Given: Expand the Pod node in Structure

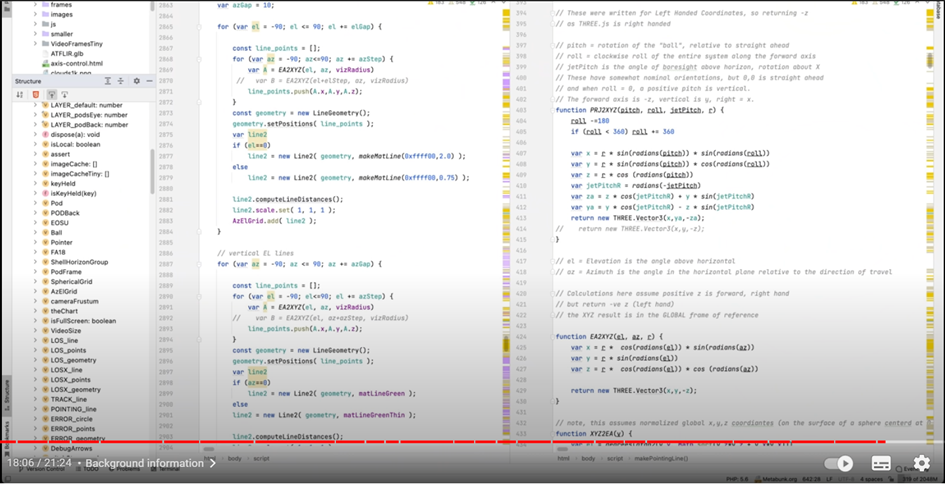Looking at the screenshot, I should [35, 203].
